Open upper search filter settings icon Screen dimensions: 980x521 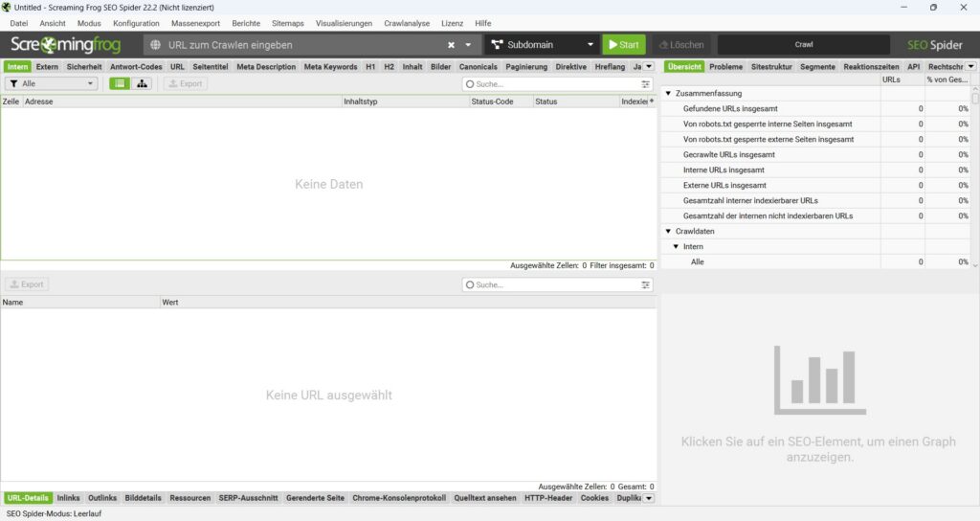pos(646,84)
